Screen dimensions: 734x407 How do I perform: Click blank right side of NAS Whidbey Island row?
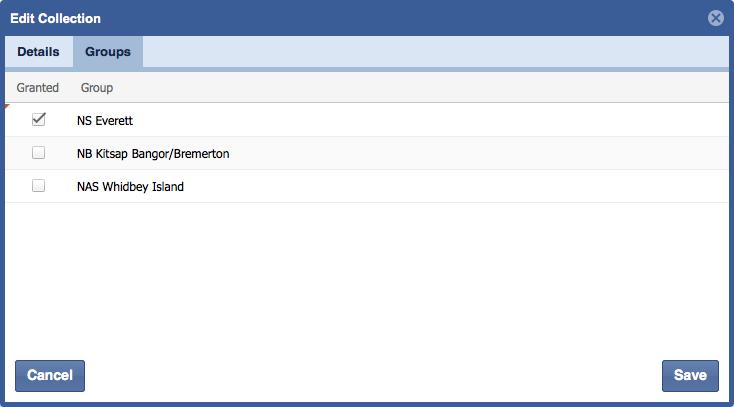click(500, 187)
